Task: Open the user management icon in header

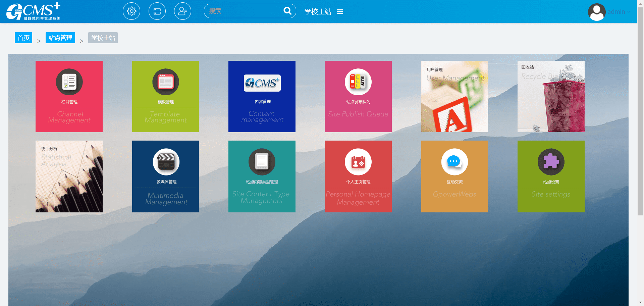Action: click(x=182, y=11)
